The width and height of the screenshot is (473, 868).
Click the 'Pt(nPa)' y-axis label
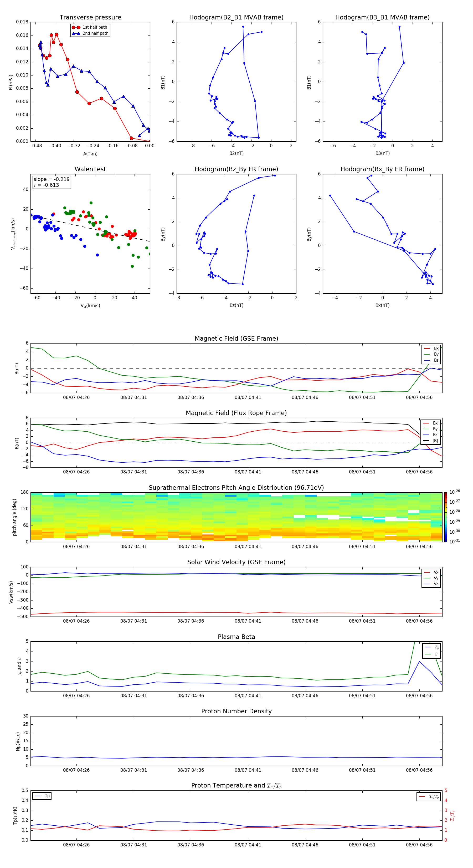(x=11, y=82)
